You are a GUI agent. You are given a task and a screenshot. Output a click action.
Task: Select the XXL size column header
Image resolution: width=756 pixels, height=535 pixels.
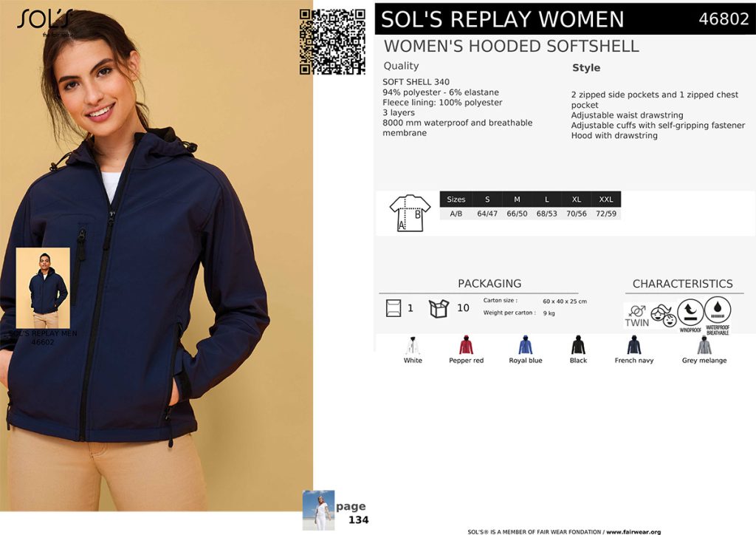pyautogui.click(x=606, y=200)
